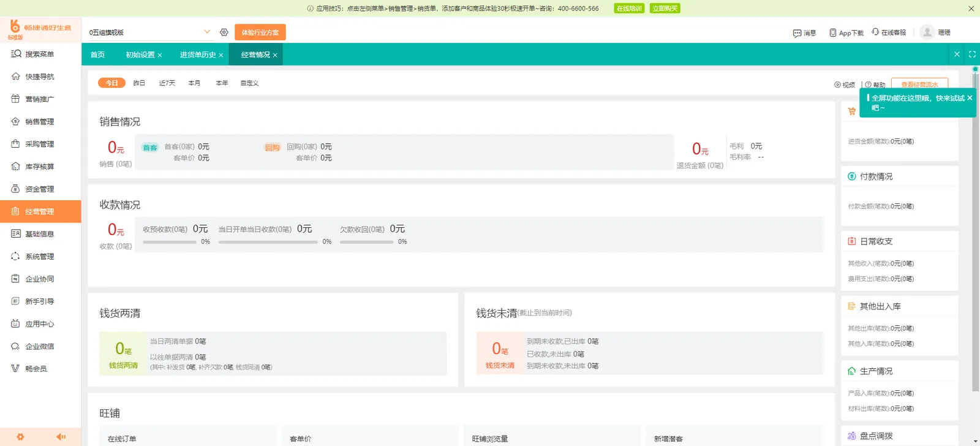Open 应用中心 in sidebar
This screenshot has width=980, height=446.
click(x=40, y=323)
